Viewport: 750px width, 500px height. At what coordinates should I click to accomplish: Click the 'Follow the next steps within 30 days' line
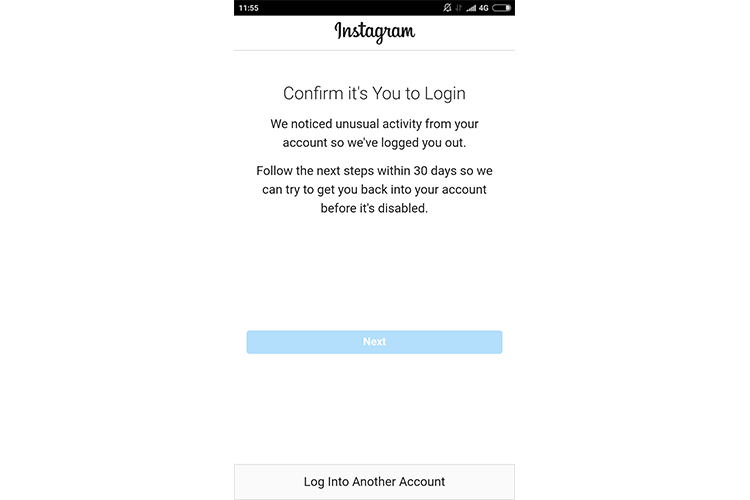pos(374,171)
